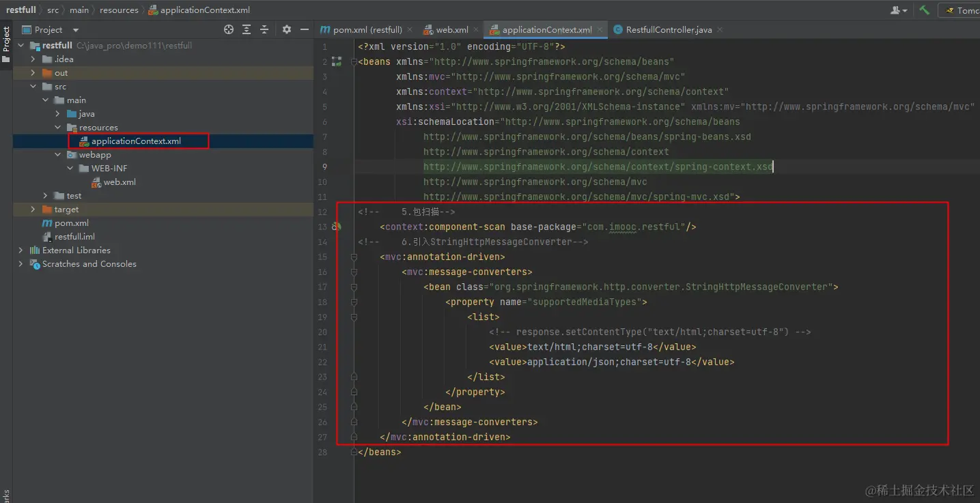Hide the Project panel with minus icon
The width and height of the screenshot is (980, 503).
[305, 29]
